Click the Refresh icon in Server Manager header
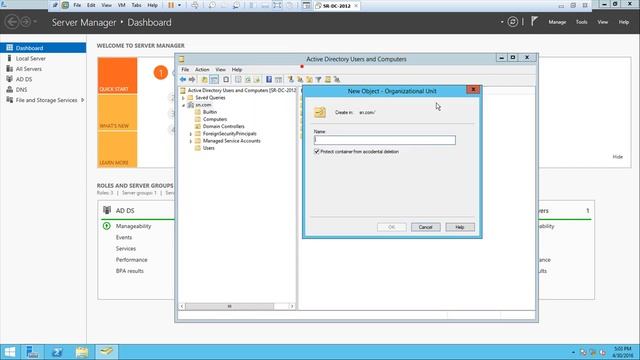Screen dimensions: 640x360 (x=513, y=22)
